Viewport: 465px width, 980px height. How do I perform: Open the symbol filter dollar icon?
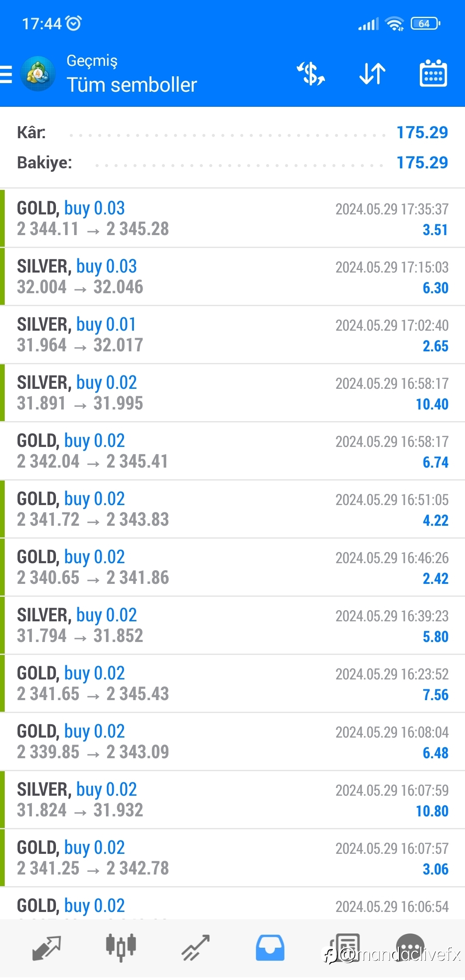point(311,74)
